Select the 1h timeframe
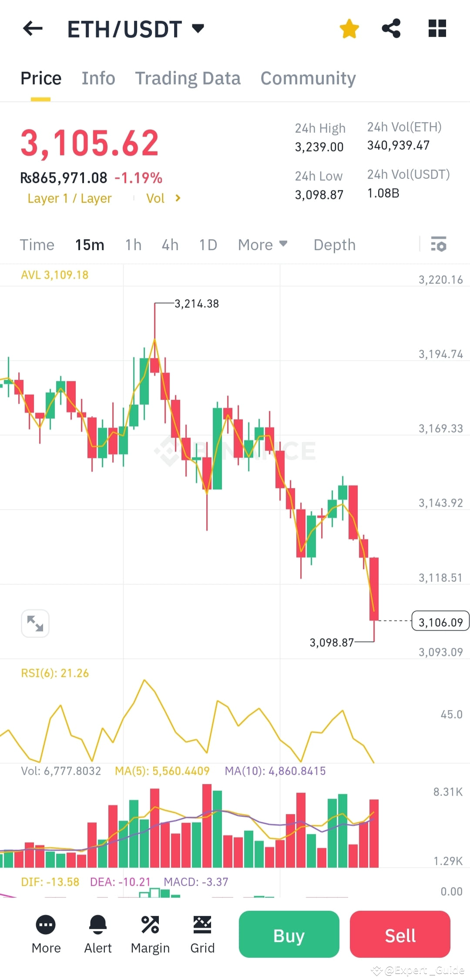 pyautogui.click(x=133, y=245)
